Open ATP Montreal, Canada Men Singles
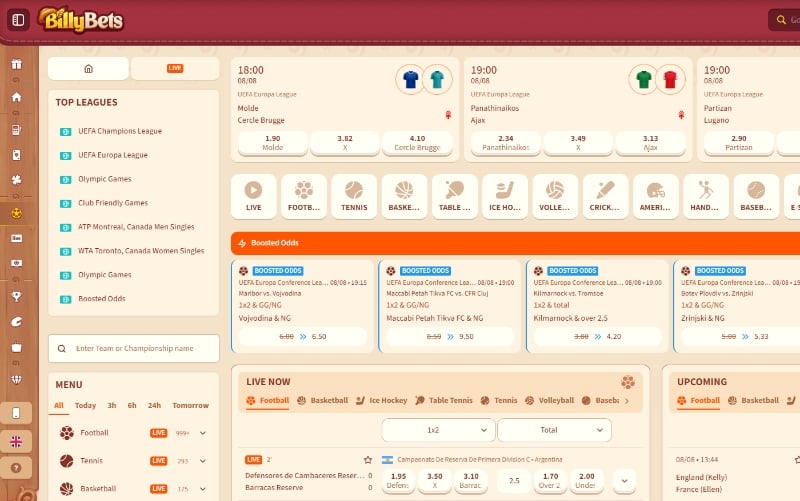This screenshot has width=800, height=501. pos(134,227)
